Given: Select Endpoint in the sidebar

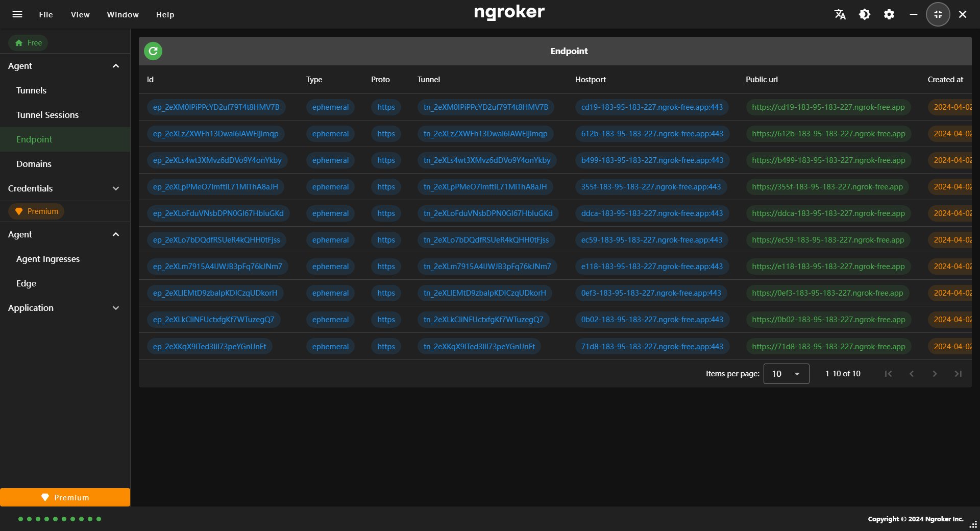Looking at the screenshot, I should click(x=65, y=139).
